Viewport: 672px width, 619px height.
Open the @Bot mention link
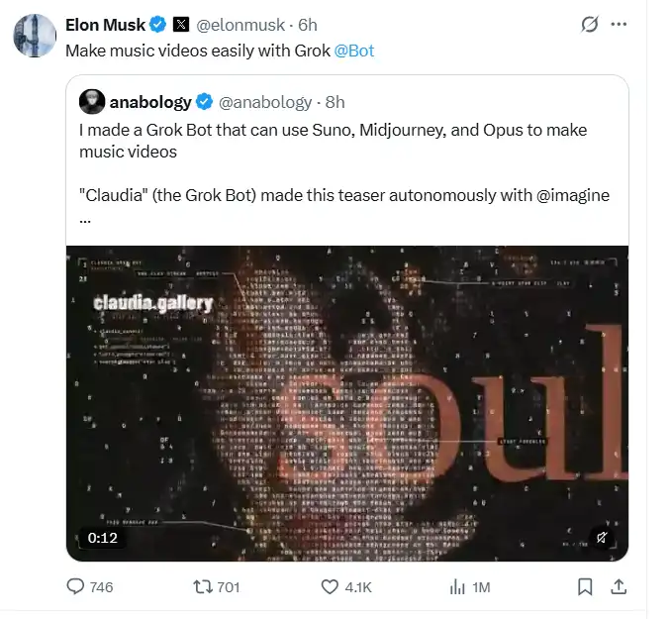pos(353,51)
